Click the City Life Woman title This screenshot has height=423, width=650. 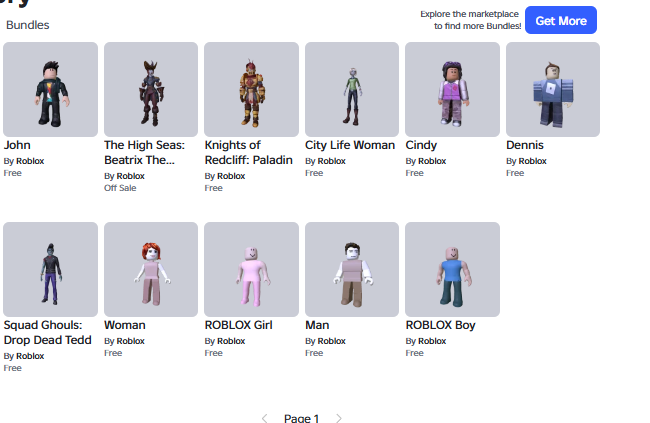pos(350,145)
